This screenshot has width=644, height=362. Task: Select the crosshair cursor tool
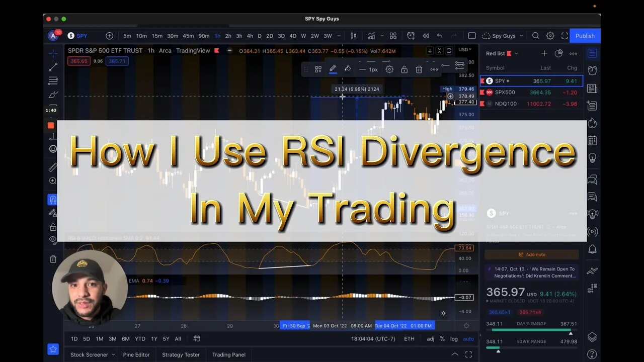pyautogui.click(x=53, y=53)
